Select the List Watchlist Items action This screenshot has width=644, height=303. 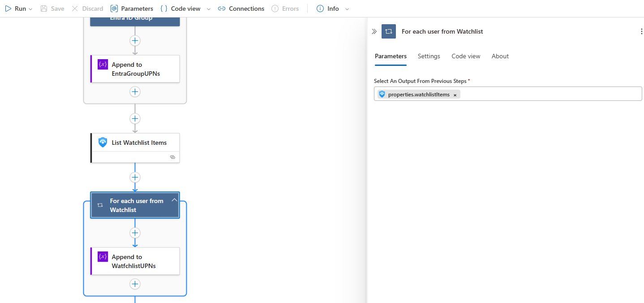tap(139, 143)
